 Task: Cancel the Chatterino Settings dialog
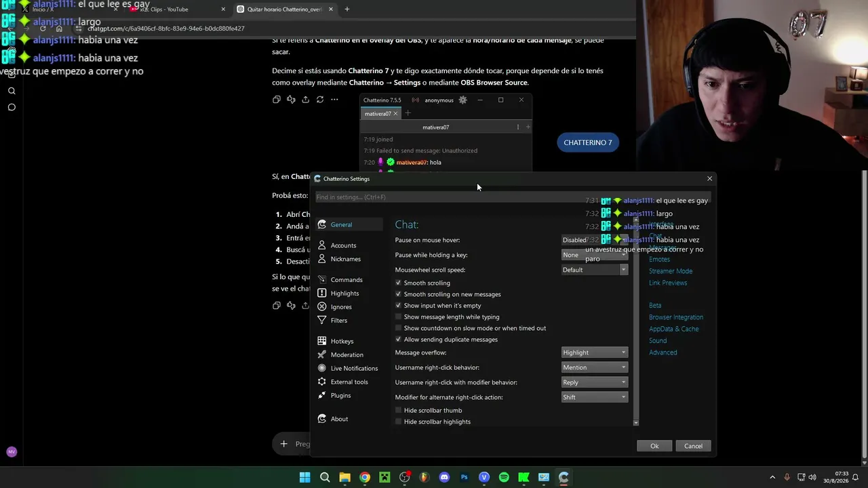click(x=693, y=446)
